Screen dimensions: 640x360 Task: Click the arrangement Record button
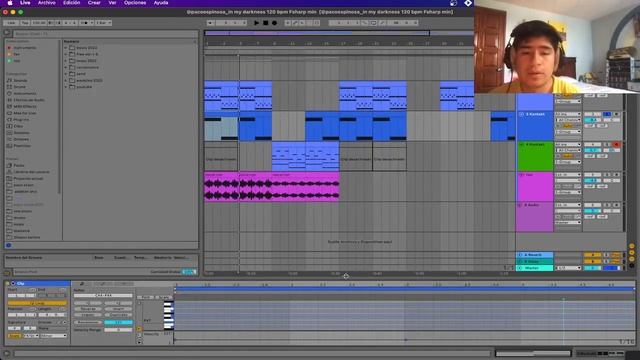click(274, 23)
